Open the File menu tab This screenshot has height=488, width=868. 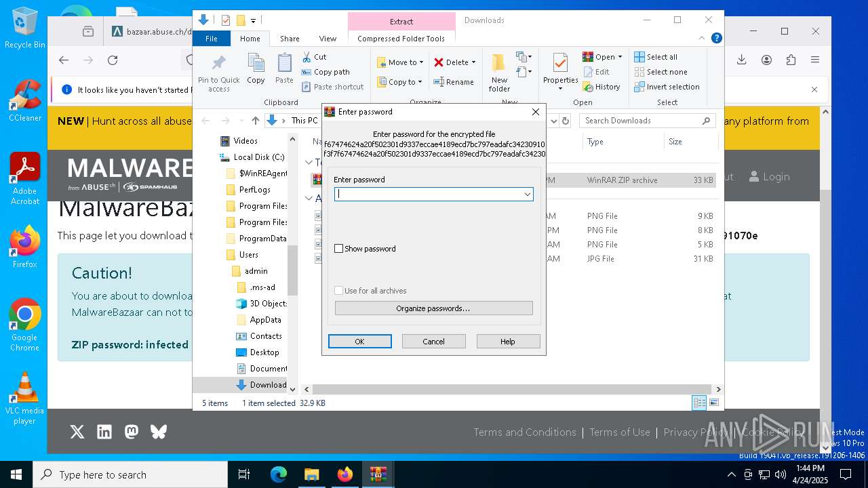click(212, 39)
